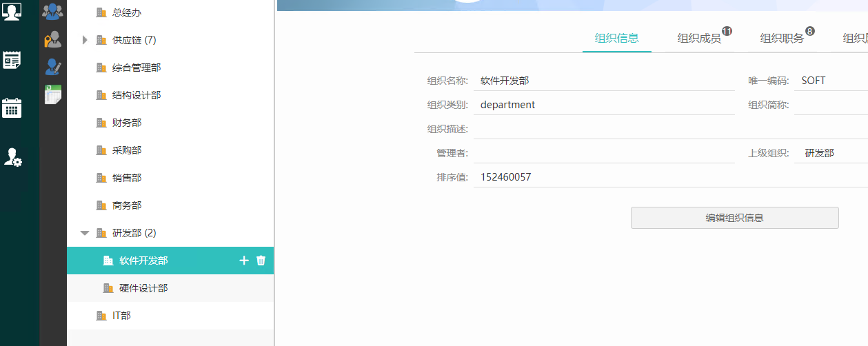Select the green spreadsheet icon
Viewport: 868px width, 346px height.
[53, 94]
